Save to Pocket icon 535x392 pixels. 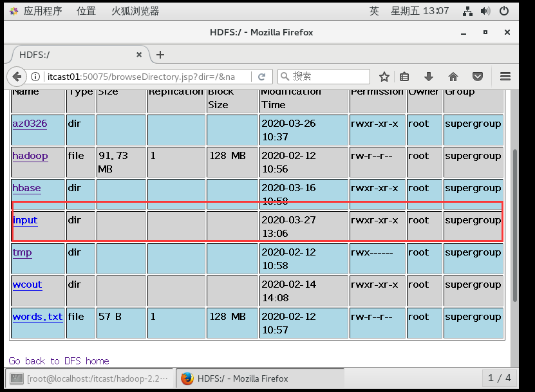click(478, 77)
